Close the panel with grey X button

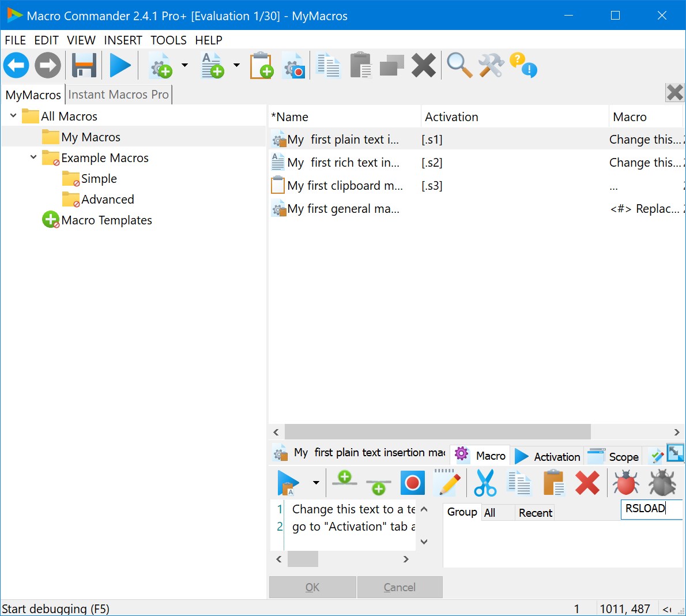coord(675,93)
